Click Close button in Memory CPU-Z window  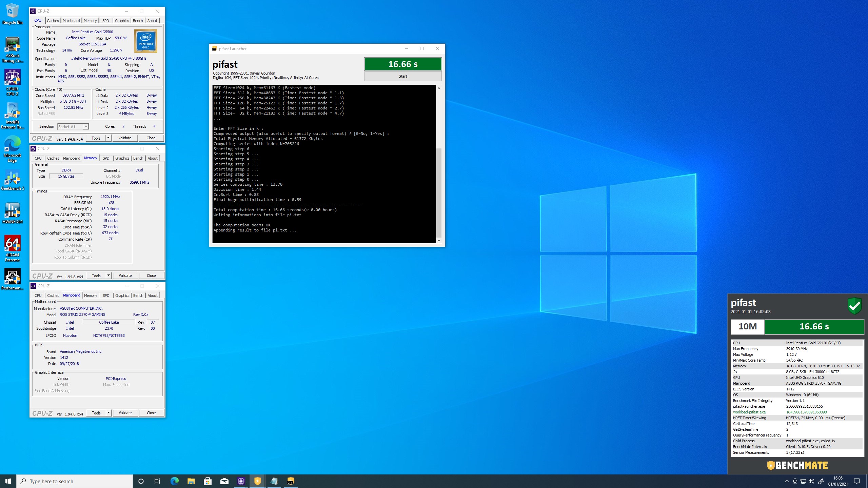[151, 276]
